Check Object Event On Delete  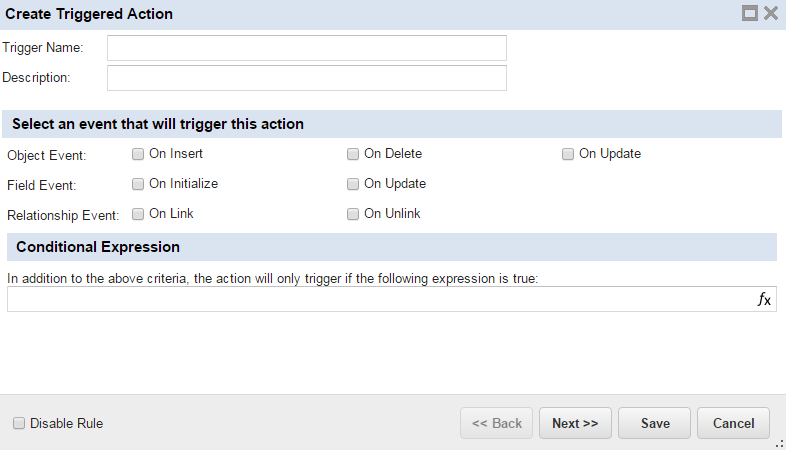tap(353, 154)
